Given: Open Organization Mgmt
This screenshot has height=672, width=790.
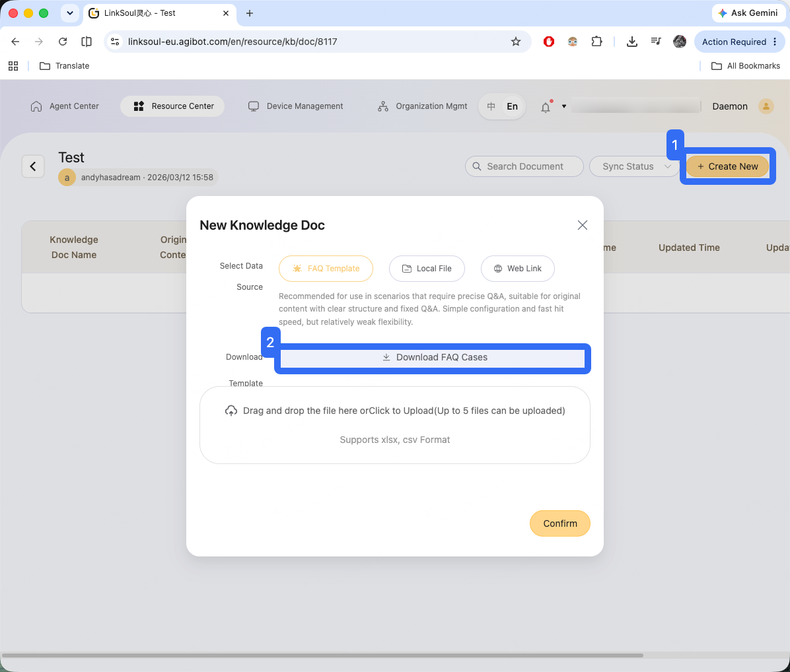Looking at the screenshot, I should pyautogui.click(x=423, y=106).
